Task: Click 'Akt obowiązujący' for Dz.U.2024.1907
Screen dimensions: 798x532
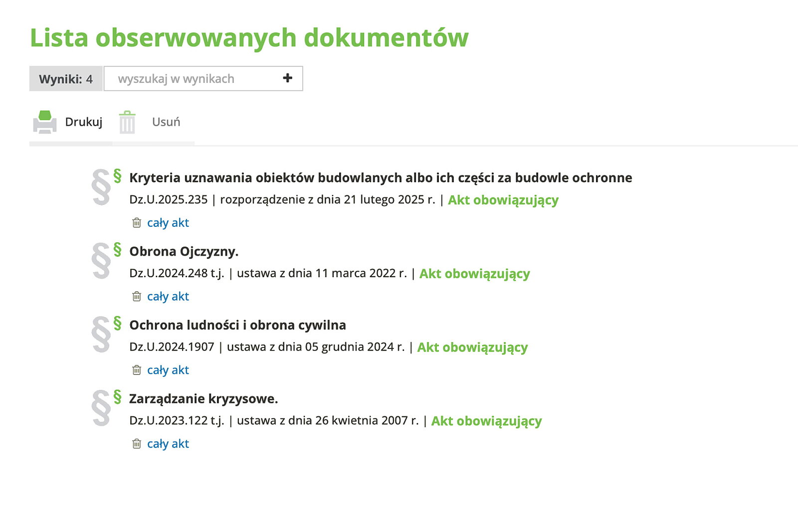Action: tap(472, 348)
